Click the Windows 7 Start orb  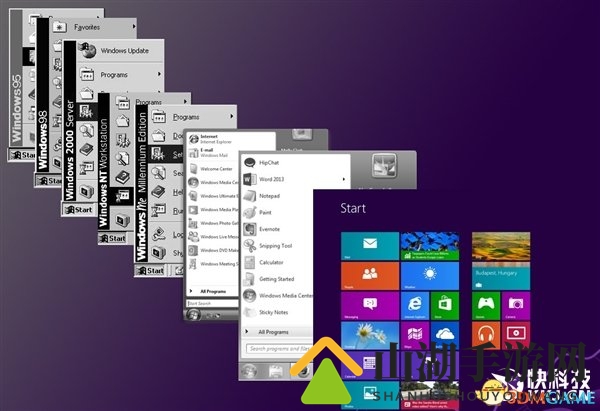pyautogui.click(x=248, y=371)
